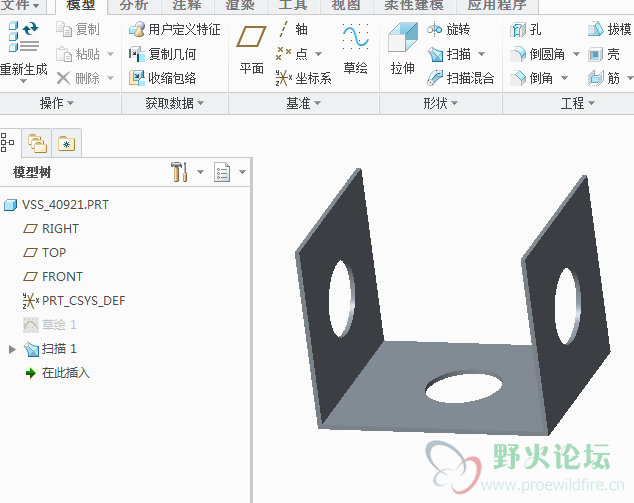Select the TOP datum plane
The image size is (634, 503).
(44, 253)
